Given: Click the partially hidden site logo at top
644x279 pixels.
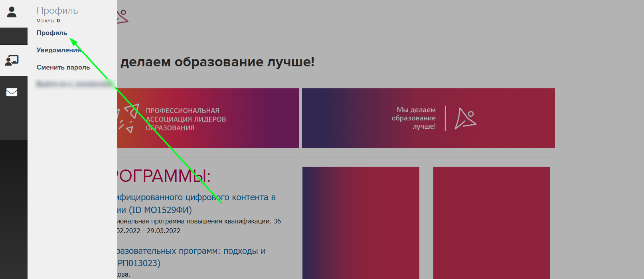Looking at the screenshot, I should (x=122, y=16).
